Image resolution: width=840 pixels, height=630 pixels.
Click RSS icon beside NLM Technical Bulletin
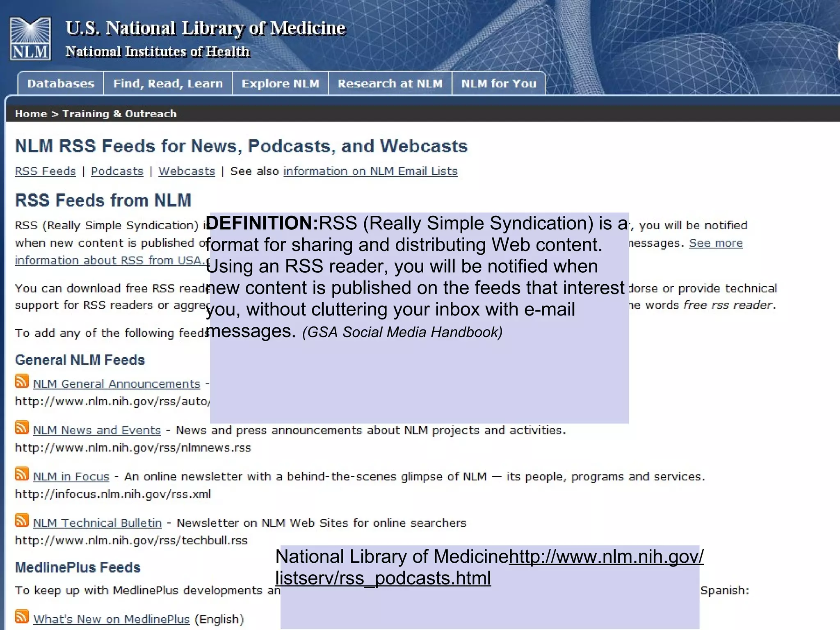(22, 520)
